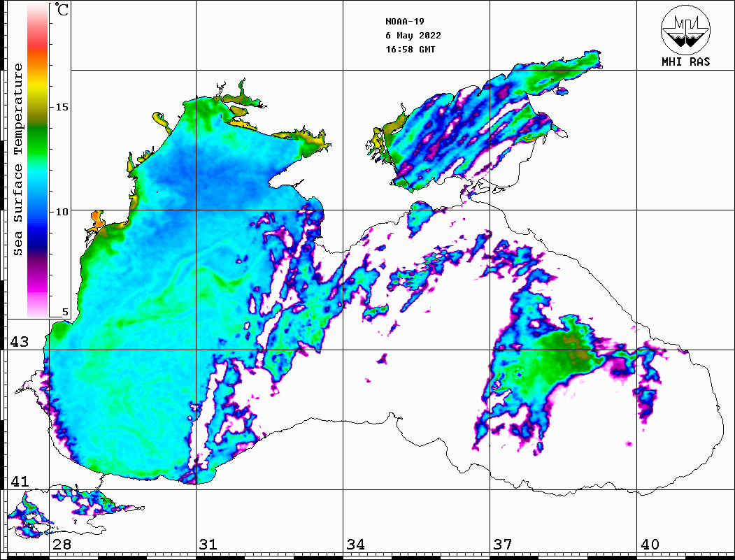
Task: Click the MHI RAS logo emblem
Action: [685, 29]
